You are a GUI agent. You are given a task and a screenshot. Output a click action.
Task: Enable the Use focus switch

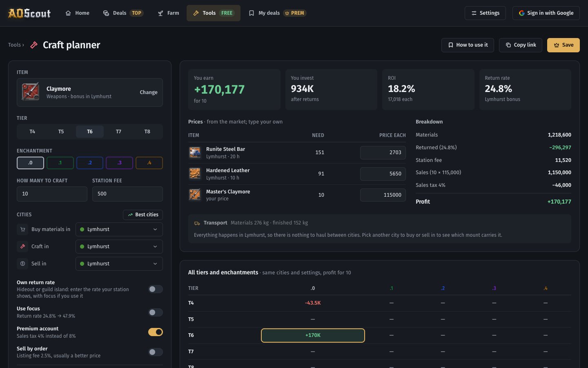pyautogui.click(x=155, y=312)
